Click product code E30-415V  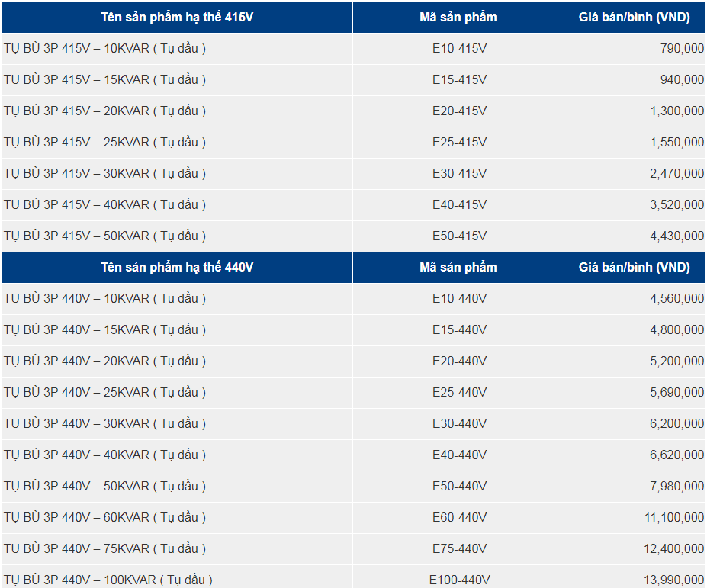459,173
